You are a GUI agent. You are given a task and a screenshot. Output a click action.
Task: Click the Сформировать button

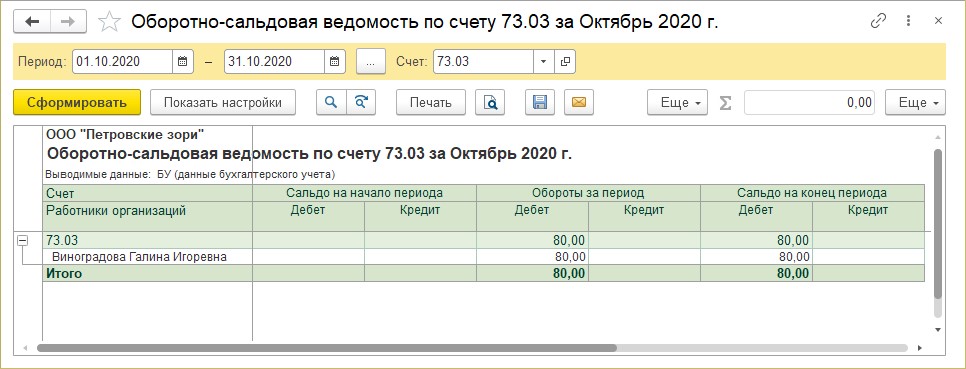77,102
